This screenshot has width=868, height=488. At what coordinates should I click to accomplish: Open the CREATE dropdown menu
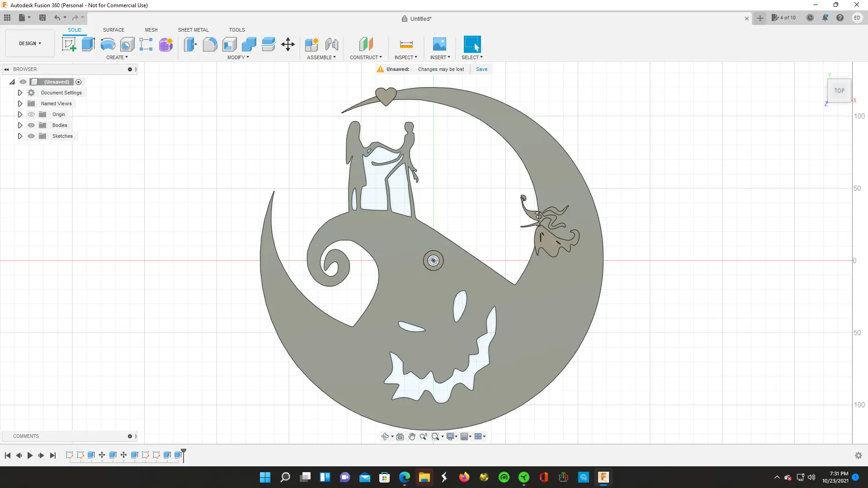(117, 57)
